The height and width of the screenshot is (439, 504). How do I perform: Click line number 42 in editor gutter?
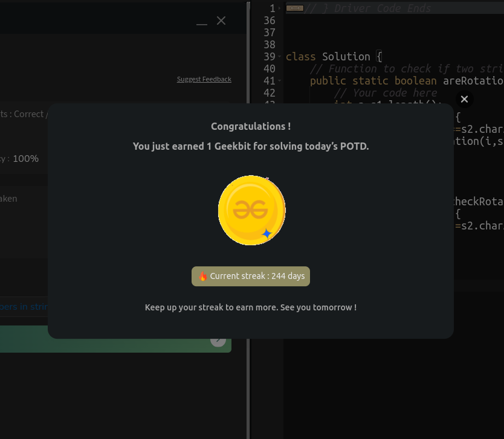tap(270, 93)
